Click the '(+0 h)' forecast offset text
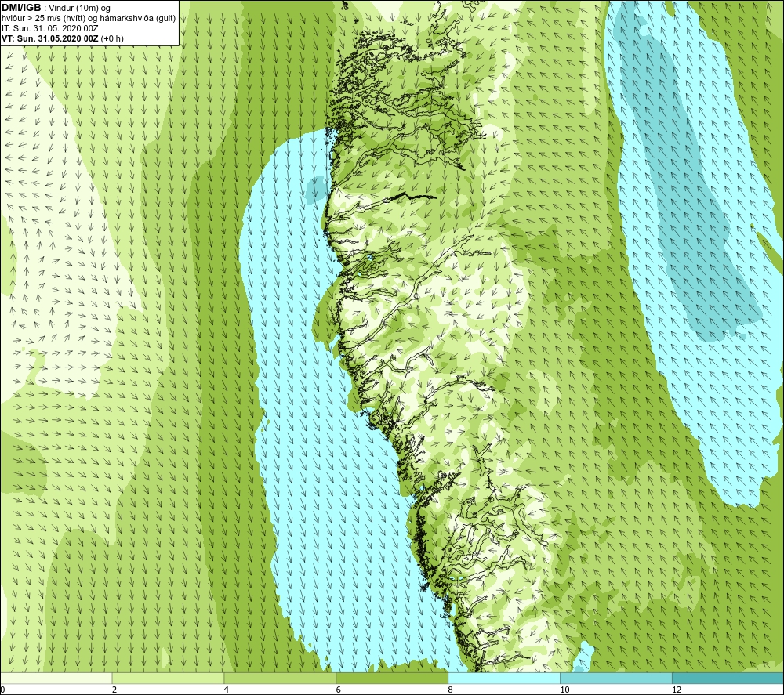This screenshot has height=695, width=784. point(112,38)
